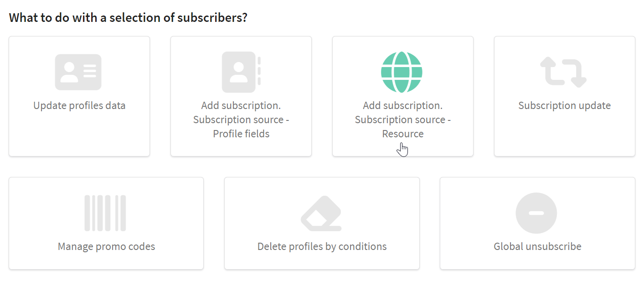Image resolution: width=644 pixels, height=281 pixels.
Task: Choose Add subscription from Profile fields text
Action: (x=241, y=120)
